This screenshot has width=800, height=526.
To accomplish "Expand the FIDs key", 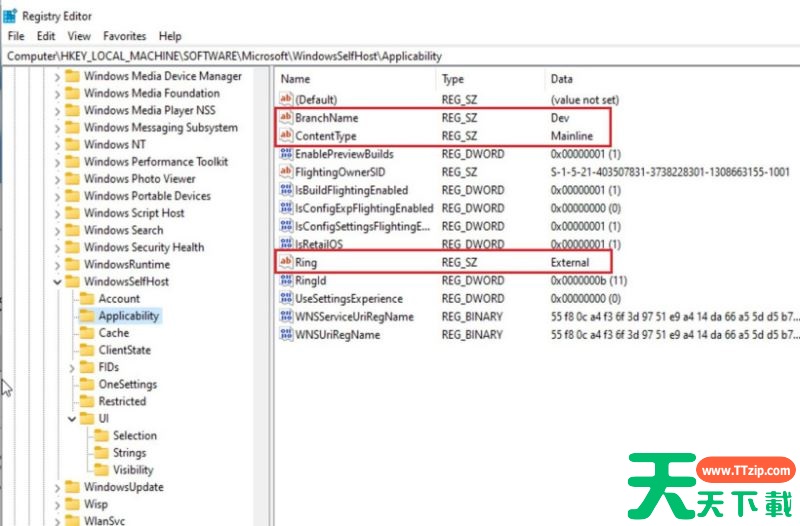I will click(x=72, y=367).
